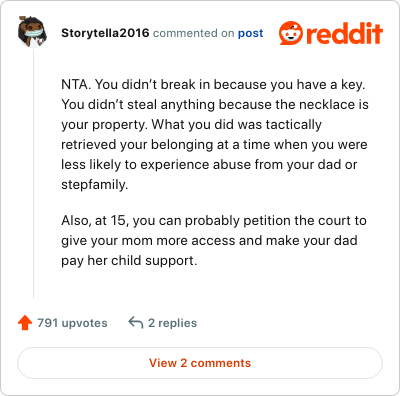400x396 pixels.
Task: Click the "791 upvotes" count
Action: click(72, 323)
